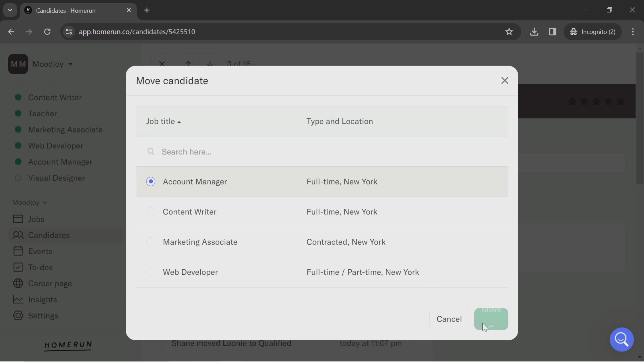This screenshot has width=644, height=362.
Task: Open Web Developer job in sidebar
Action: [x=56, y=146]
